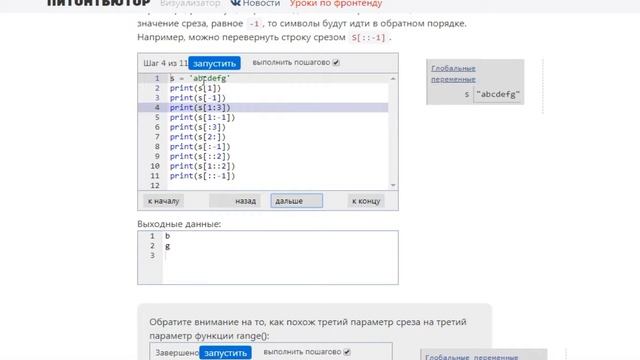
Task: Open the Глобальные переменные link
Action: (453, 73)
